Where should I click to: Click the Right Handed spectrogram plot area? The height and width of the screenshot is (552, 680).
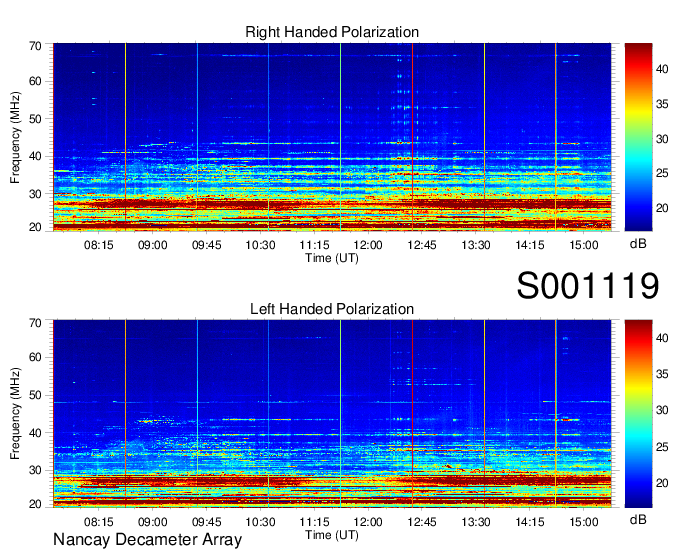click(x=332, y=137)
